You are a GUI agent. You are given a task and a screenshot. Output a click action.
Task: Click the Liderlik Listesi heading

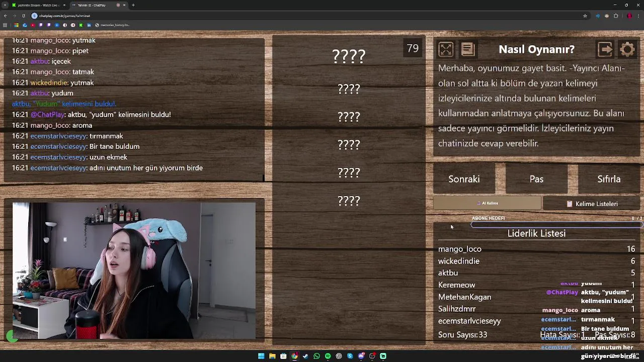tap(536, 233)
